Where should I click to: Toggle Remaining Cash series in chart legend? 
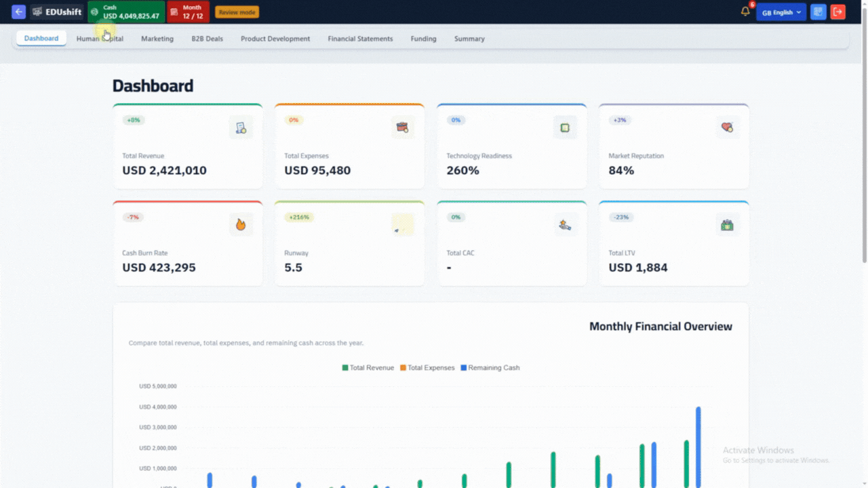pos(490,368)
